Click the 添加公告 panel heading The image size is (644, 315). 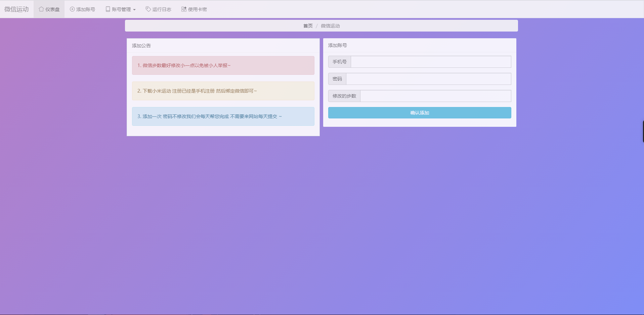(141, 46)
